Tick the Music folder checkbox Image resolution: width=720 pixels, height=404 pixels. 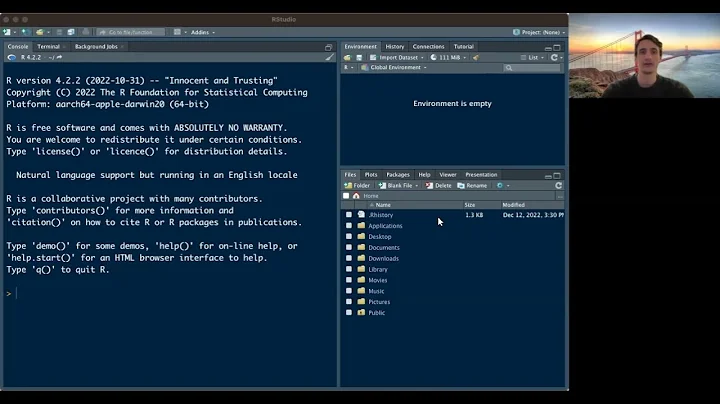coord(349,291)
